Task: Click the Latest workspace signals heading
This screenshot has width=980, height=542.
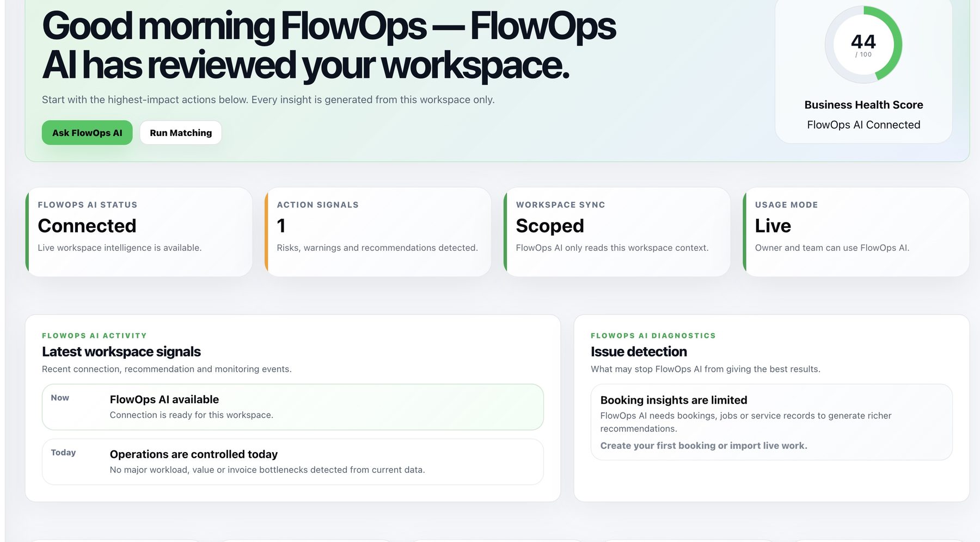Action: [121, 352]
